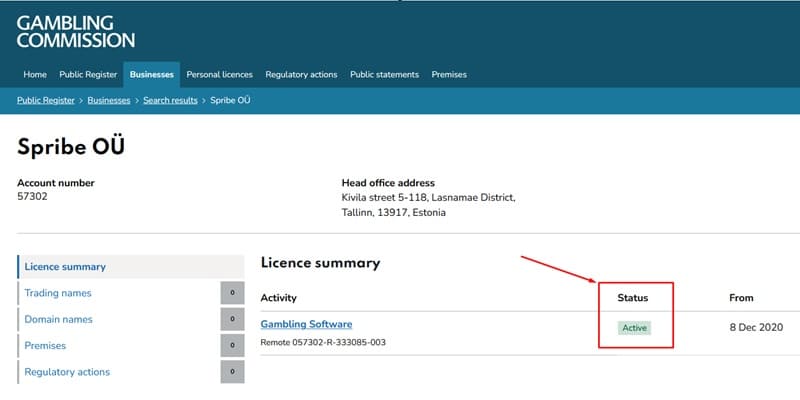This screenshot has height=400, width=800.
Task: Click the Account number label
Action: 56,183
